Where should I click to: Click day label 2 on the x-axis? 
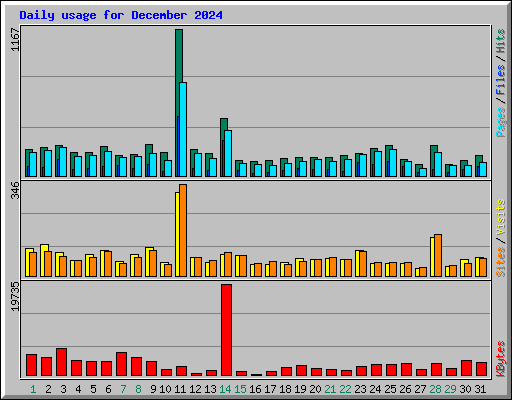(48, 389)
